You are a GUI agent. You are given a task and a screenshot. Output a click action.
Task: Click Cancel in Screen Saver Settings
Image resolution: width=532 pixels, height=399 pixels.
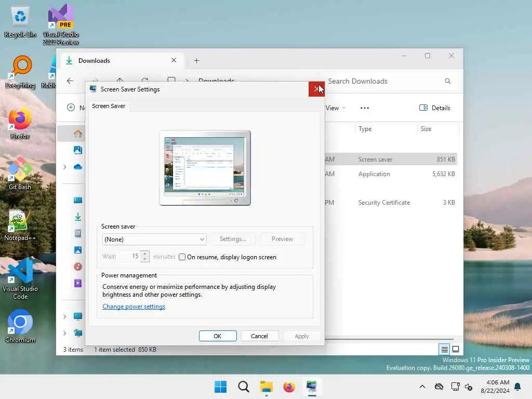[260, 336]
